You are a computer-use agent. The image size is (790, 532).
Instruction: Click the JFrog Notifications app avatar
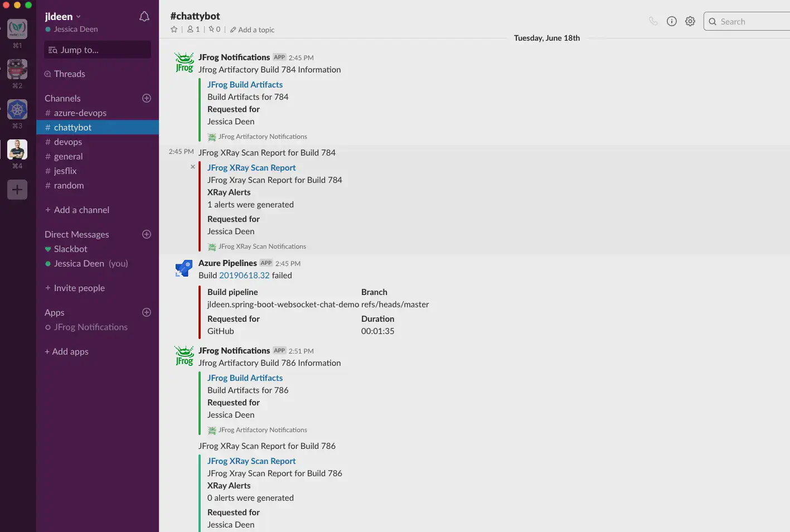point(184,62)
